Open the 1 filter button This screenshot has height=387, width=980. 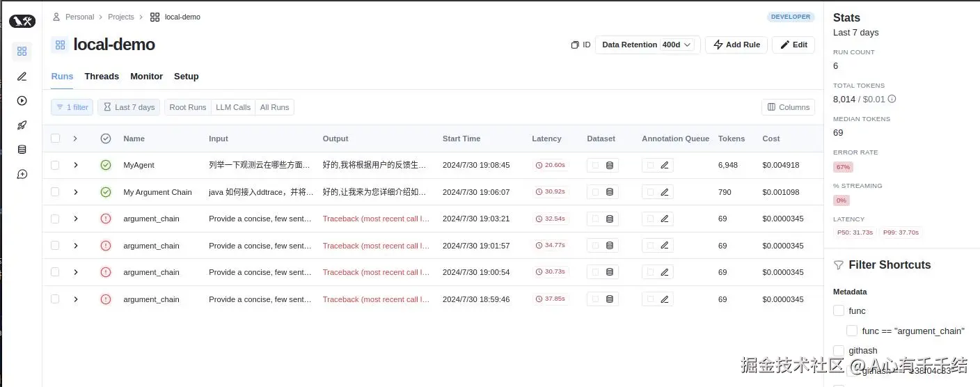(72, 107)
